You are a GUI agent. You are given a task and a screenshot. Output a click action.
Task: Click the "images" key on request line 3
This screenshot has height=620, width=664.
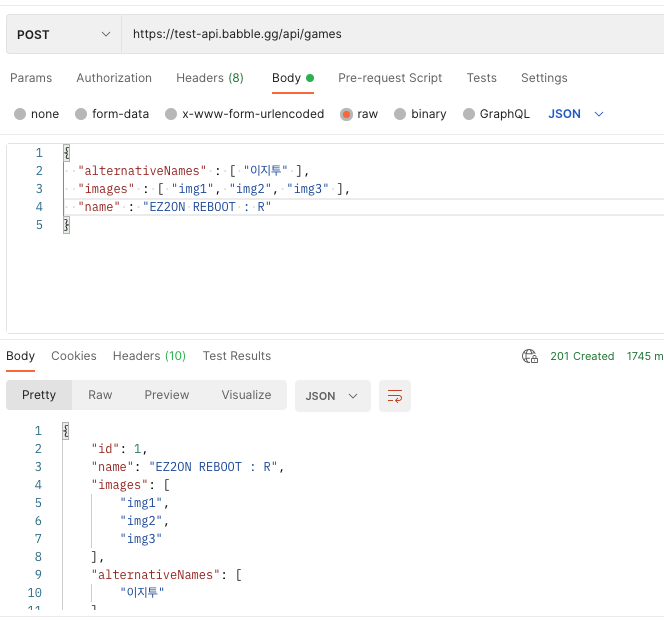[106, 189]
